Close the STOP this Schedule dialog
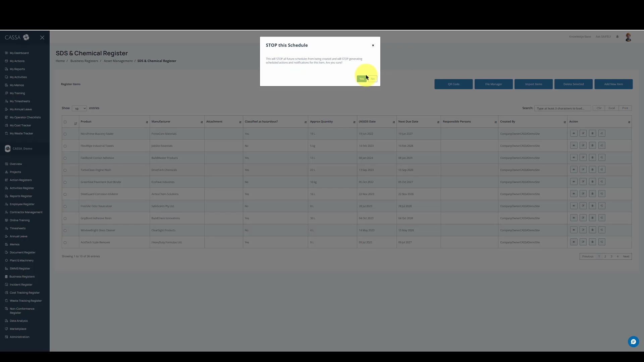The width and height of the screenshot is (644, 362). point(373,45)
